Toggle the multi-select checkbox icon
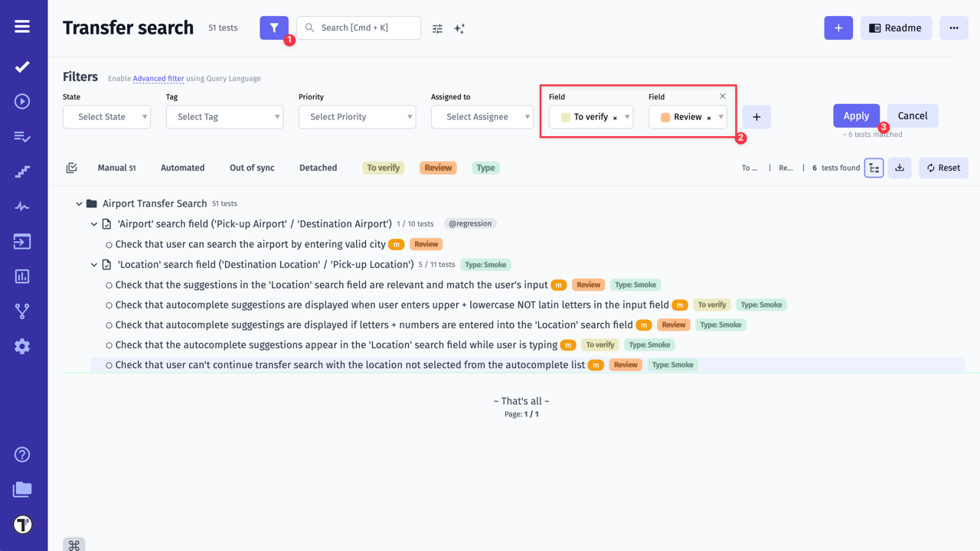 71,168
